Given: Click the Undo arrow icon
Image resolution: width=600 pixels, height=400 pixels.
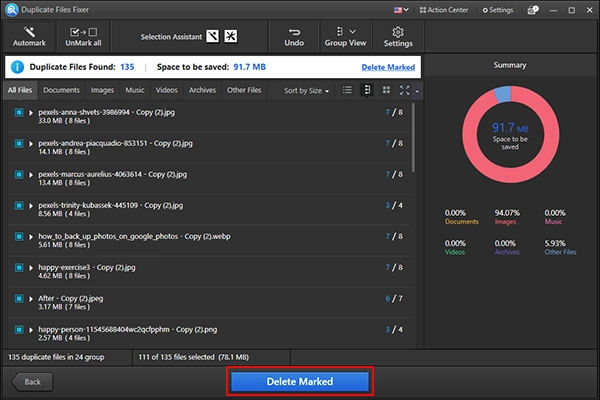Looking at the screenshot, I should coord(294,32).
